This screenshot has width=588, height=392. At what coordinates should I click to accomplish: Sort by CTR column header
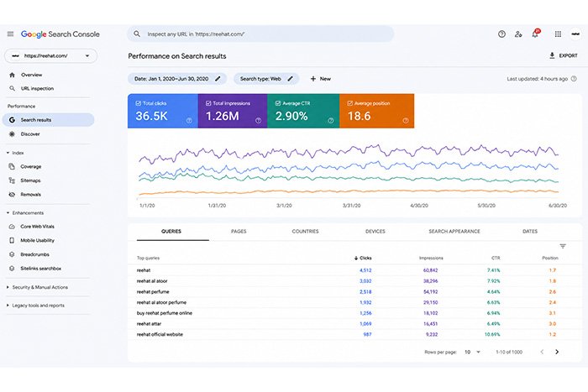tap(496, 258)
